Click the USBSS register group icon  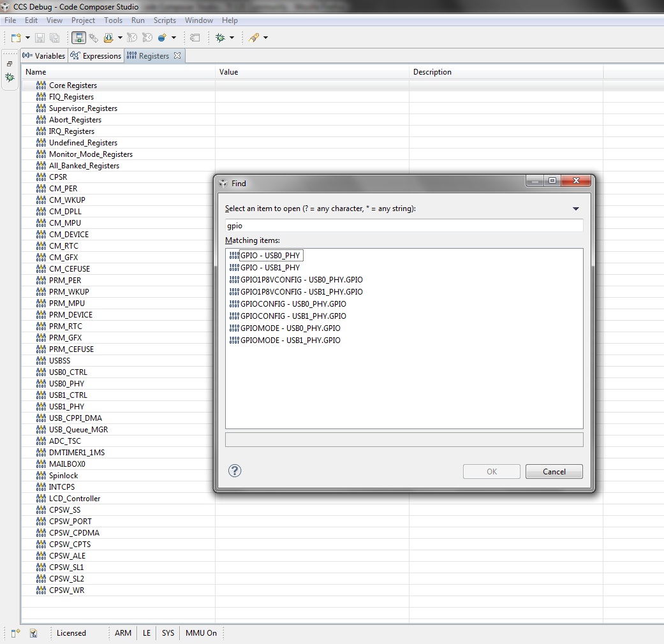coord(41,361)
